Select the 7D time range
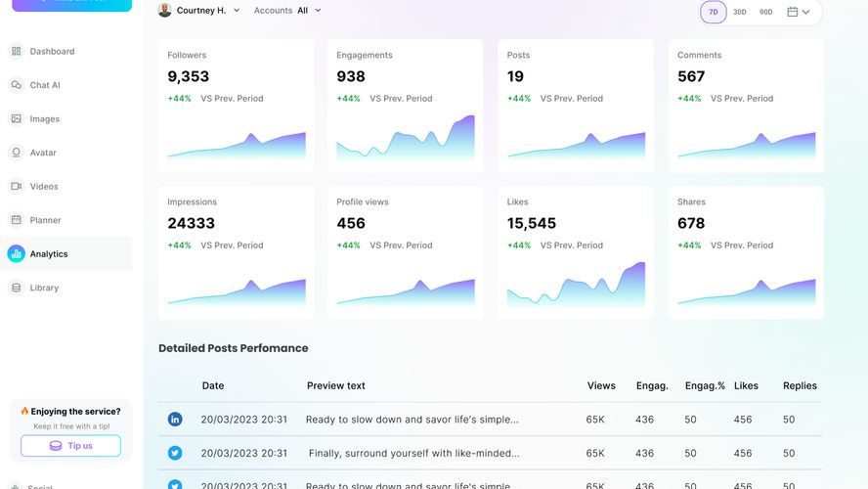This screenshot has height=489, width=868. 714,12
